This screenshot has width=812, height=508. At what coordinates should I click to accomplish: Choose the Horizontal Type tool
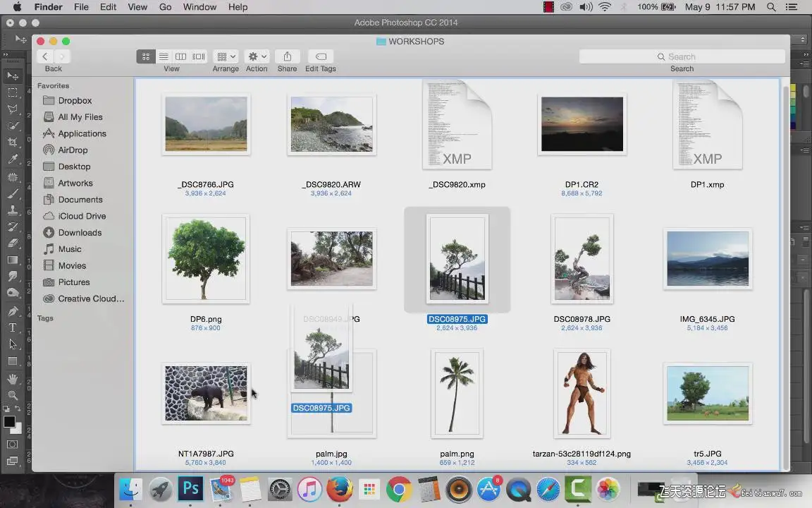[x=13, y=327]
